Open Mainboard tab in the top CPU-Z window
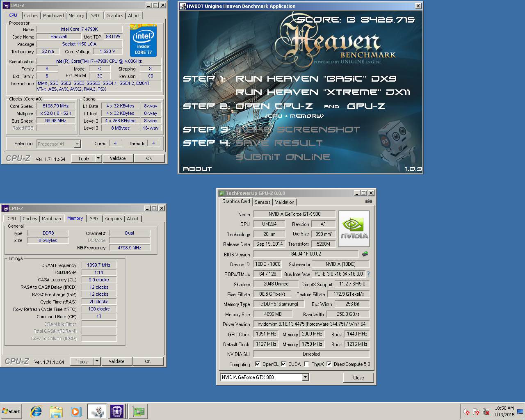 53,16
